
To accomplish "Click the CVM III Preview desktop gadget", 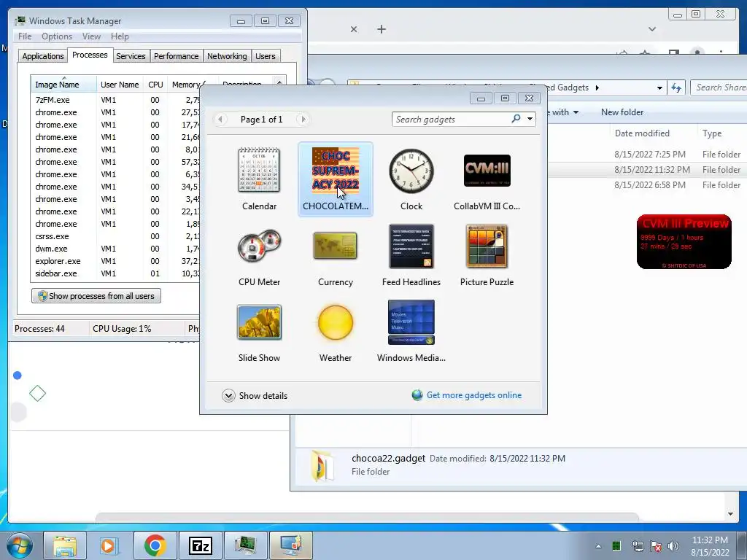I will pos(684,242).
